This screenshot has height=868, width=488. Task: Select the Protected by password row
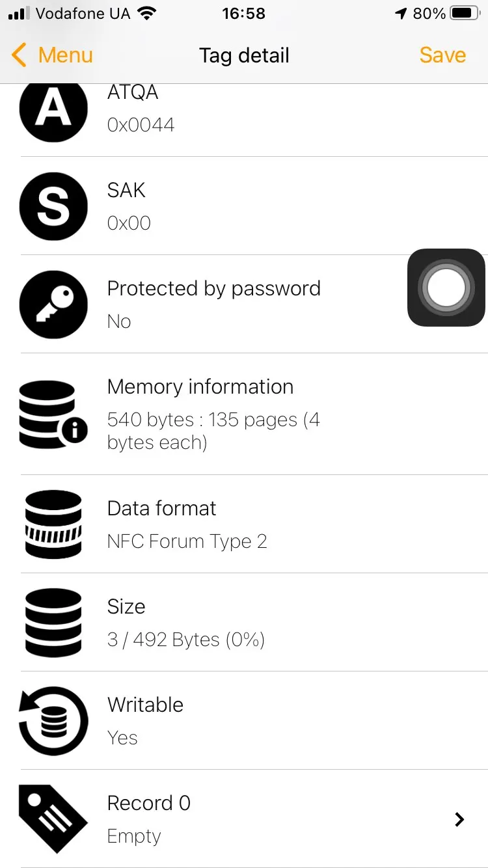213,304
